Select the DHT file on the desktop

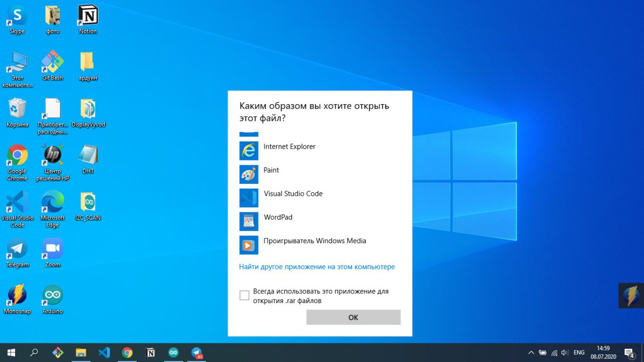click(88, 159)
